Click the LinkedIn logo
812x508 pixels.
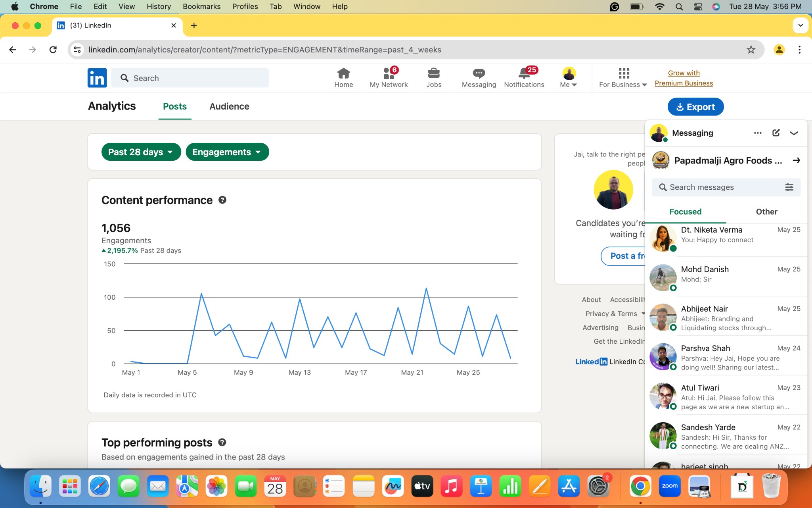click(97, 78)
